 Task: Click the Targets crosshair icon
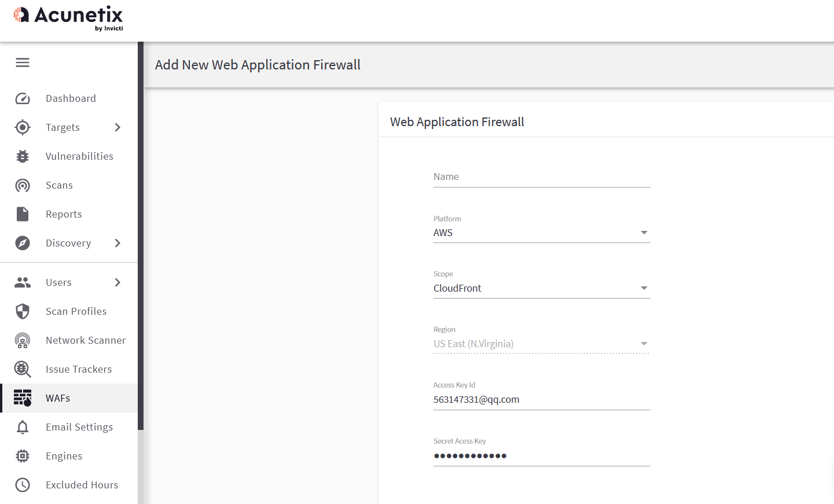[23, 127]
